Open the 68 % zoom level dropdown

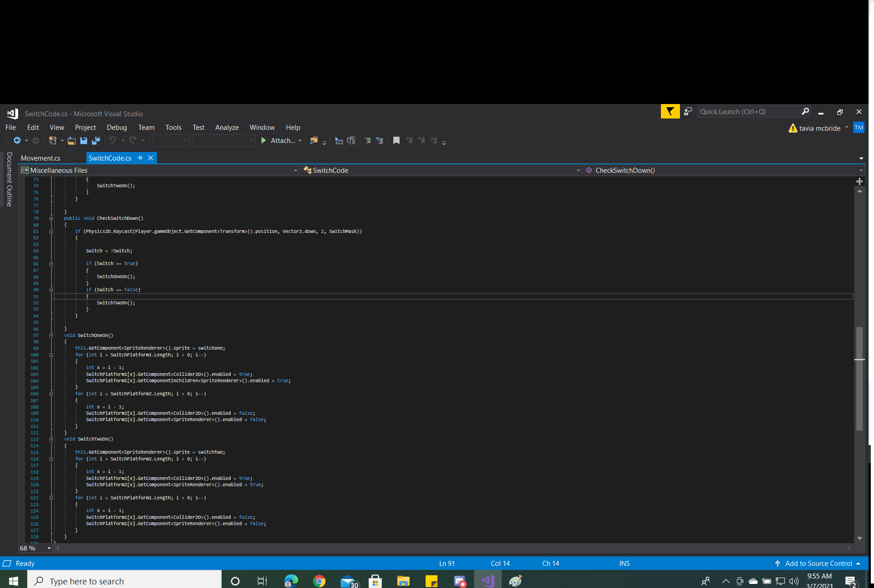point(49,548)
